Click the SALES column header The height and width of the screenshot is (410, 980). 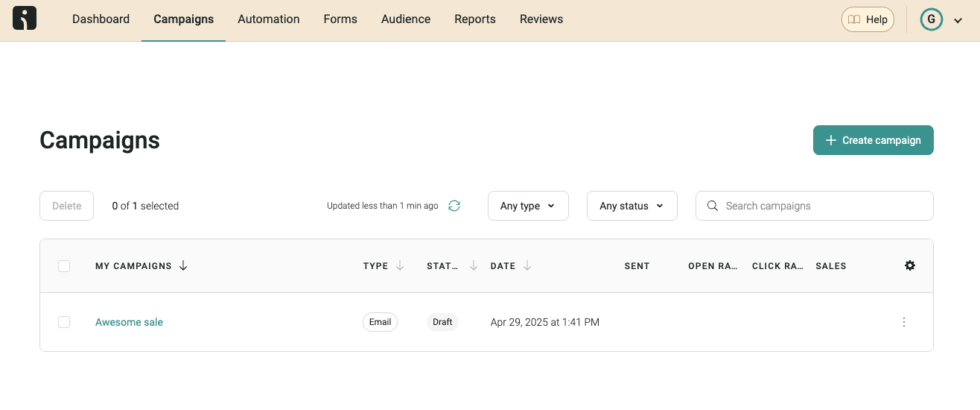831,266
